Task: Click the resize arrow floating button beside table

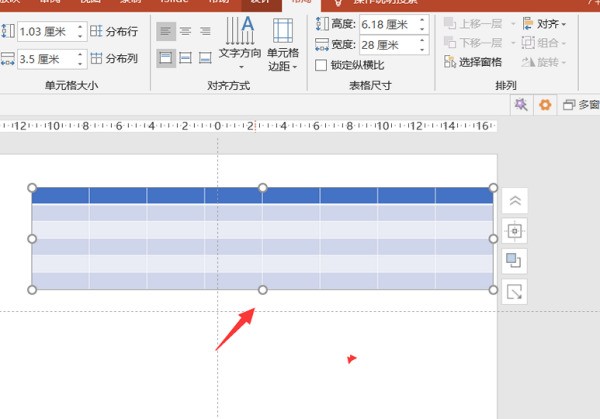Action: pyautogui.click(x=515, y=292)
